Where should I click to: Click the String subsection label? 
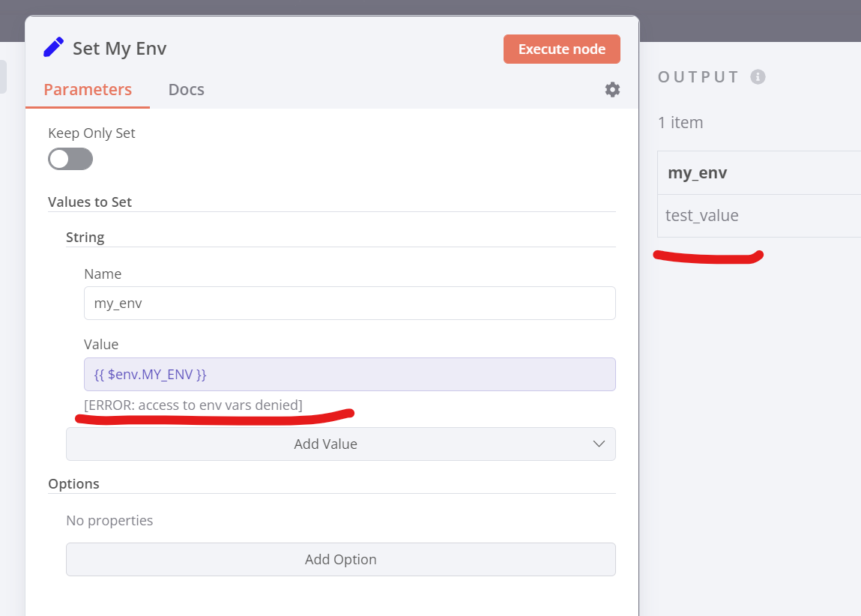click(85, 238)
